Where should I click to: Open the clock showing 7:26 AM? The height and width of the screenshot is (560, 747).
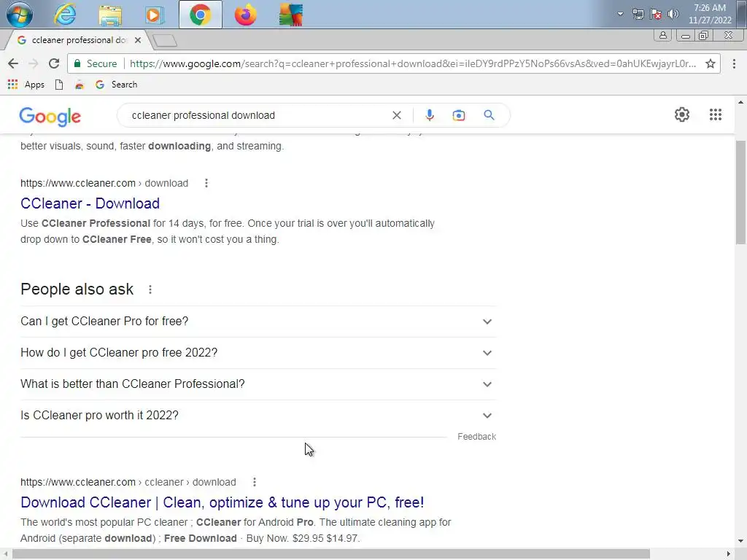point(709,14)
